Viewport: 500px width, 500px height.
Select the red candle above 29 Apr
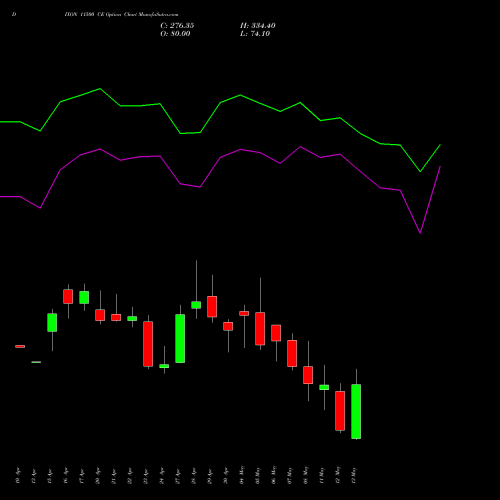point(212,306)
